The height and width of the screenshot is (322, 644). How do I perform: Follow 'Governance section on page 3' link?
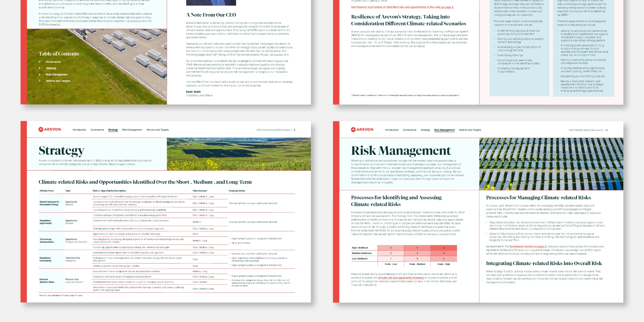[x=527, y=246]
